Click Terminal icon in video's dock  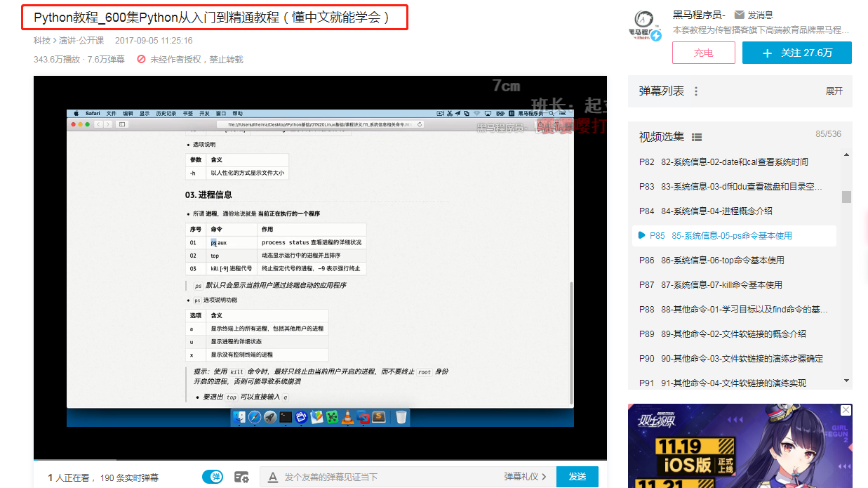(286, 417)
